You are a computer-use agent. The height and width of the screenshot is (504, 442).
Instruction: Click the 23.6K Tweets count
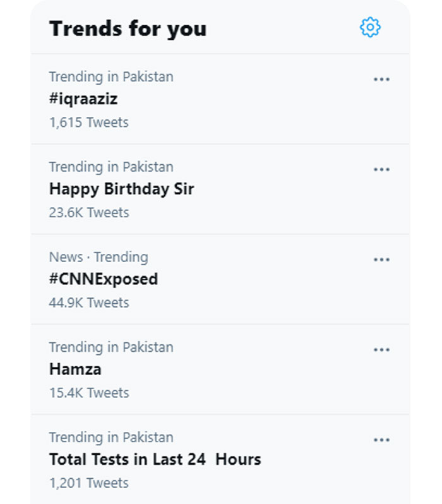click(x=88, y=212)
